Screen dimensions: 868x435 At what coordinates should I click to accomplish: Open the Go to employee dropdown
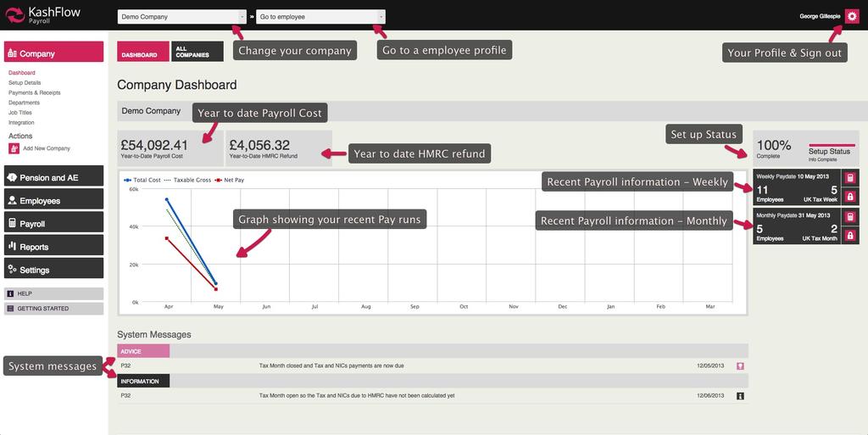(x=320, y=16)
